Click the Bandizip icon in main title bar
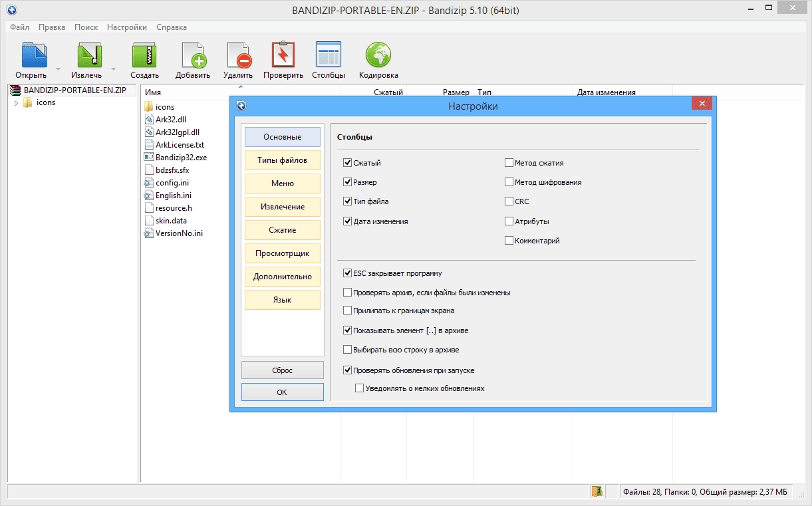This screenshot has width=812, height=506. click(x=12, y=9)
